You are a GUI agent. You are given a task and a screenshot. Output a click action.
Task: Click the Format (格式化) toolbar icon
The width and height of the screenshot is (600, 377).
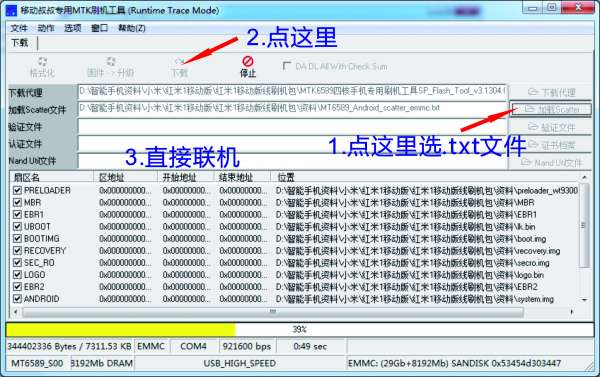[42, 62]
